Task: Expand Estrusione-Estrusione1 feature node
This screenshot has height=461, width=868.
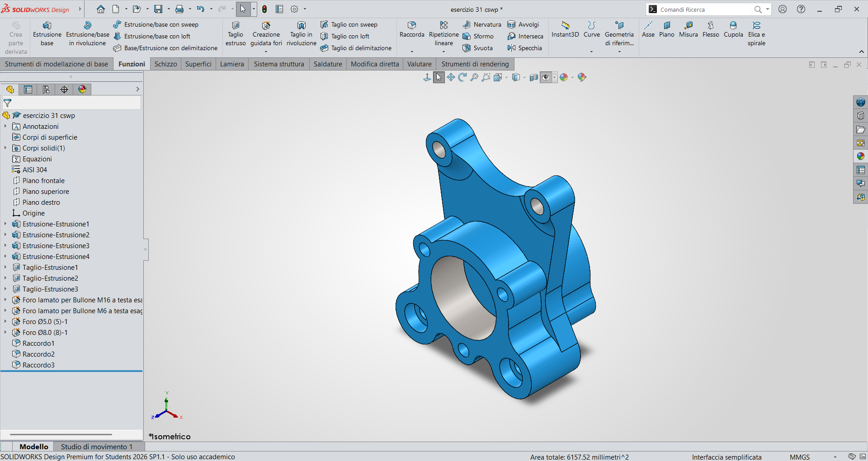Action: 5,224
